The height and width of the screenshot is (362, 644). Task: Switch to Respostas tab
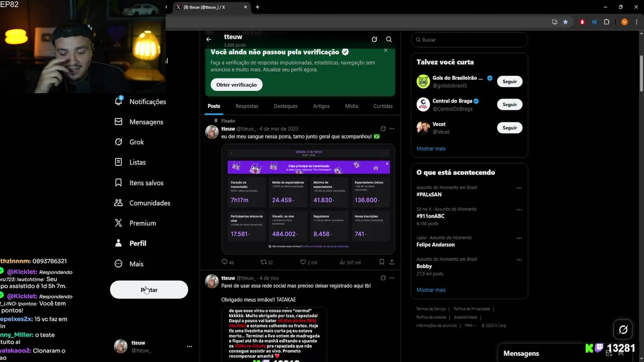247,106
